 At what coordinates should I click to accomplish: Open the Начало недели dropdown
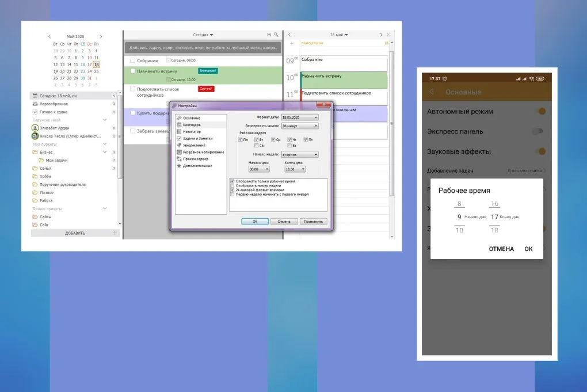point(299,154)
